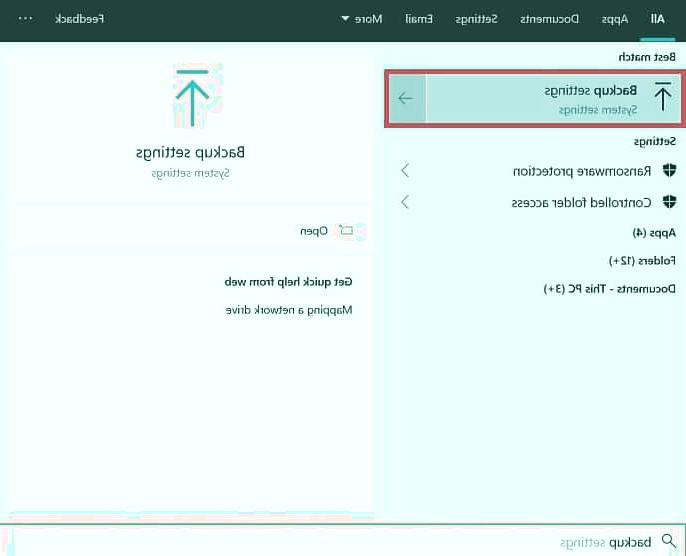Expand chevron for Ransomware protection
Viewport: 686px width, 556px height.
click(405, 170)
